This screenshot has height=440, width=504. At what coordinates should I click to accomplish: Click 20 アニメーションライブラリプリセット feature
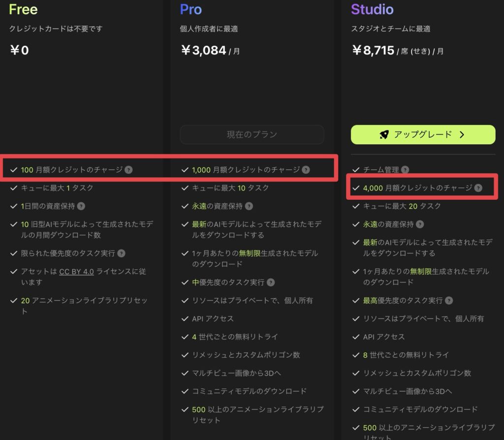click(x=84, y=306)
